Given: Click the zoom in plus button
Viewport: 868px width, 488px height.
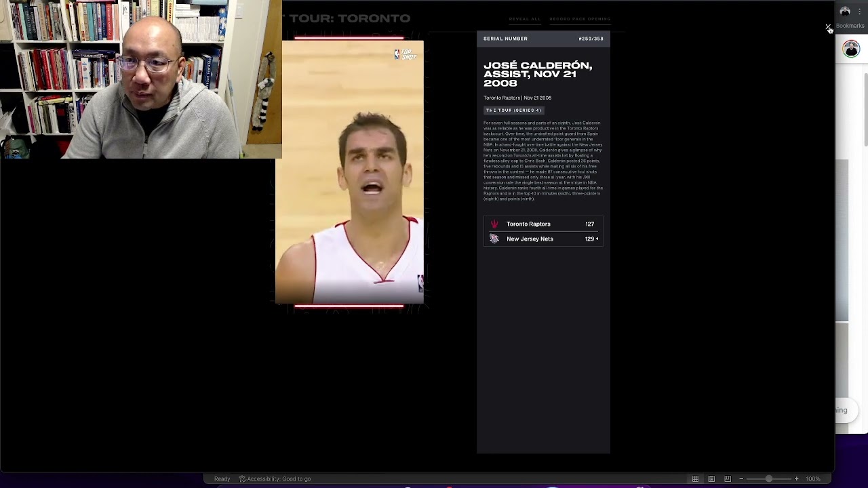Looking at the screenshot, I should [797, 479].
